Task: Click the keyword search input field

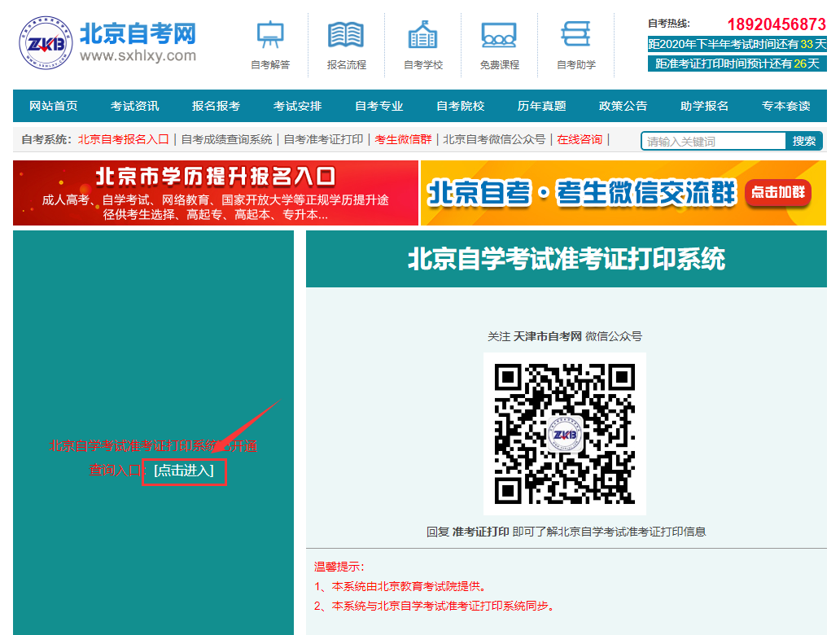Action: tap(714, 141)
